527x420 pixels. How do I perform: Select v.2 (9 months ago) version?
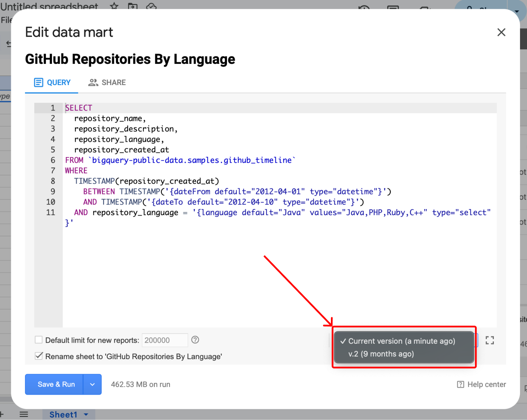coord(404,354)
